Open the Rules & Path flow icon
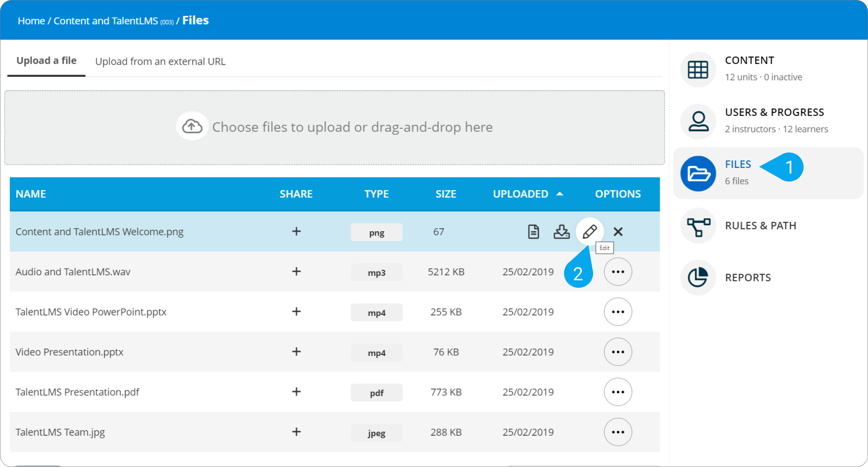The width and height of the screenshot is (868, 467). (x=698, y=226)
